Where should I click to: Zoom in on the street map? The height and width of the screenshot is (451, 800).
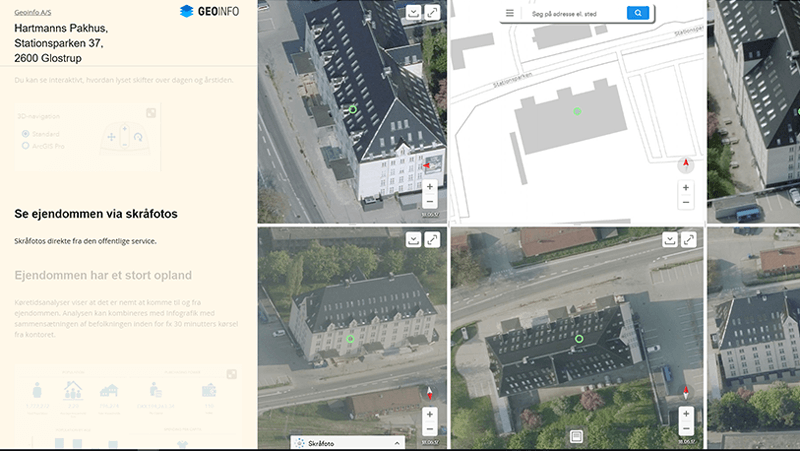pyautogui.click(x=686, y=188)
